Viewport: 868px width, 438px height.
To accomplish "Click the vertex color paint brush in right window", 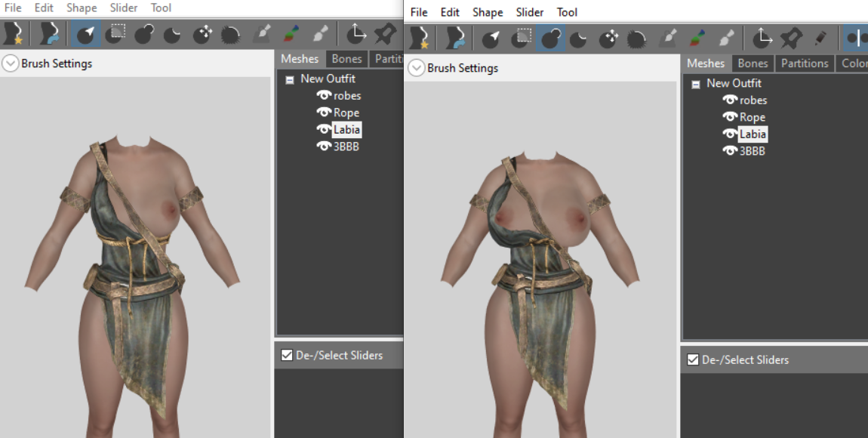I will 697,39.
